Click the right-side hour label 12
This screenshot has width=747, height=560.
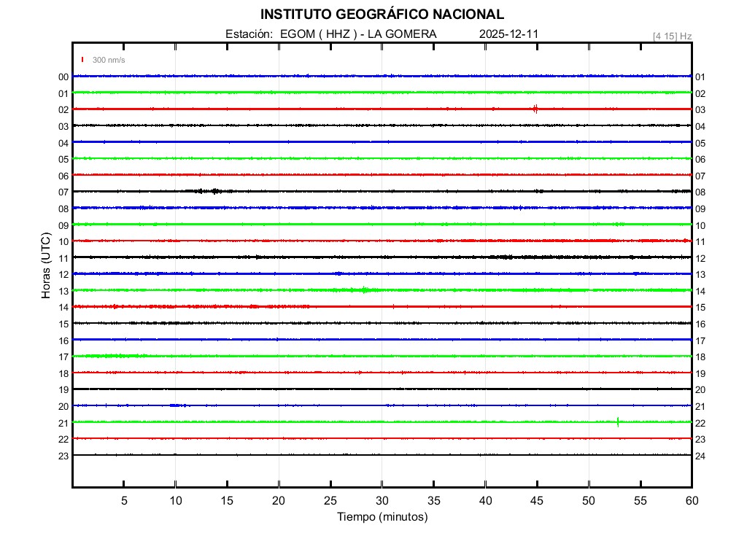(x=700, y=258)
